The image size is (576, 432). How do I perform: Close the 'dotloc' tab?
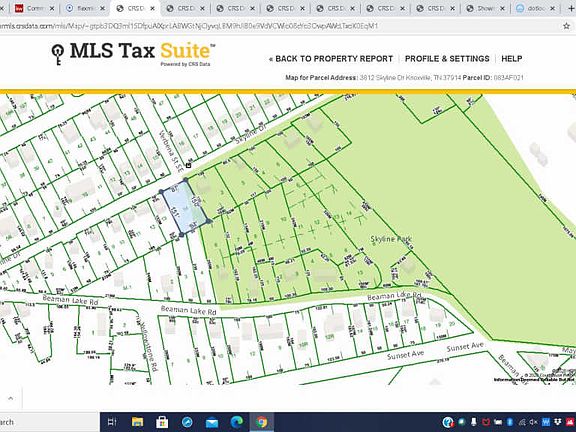[x=553, y=8]
